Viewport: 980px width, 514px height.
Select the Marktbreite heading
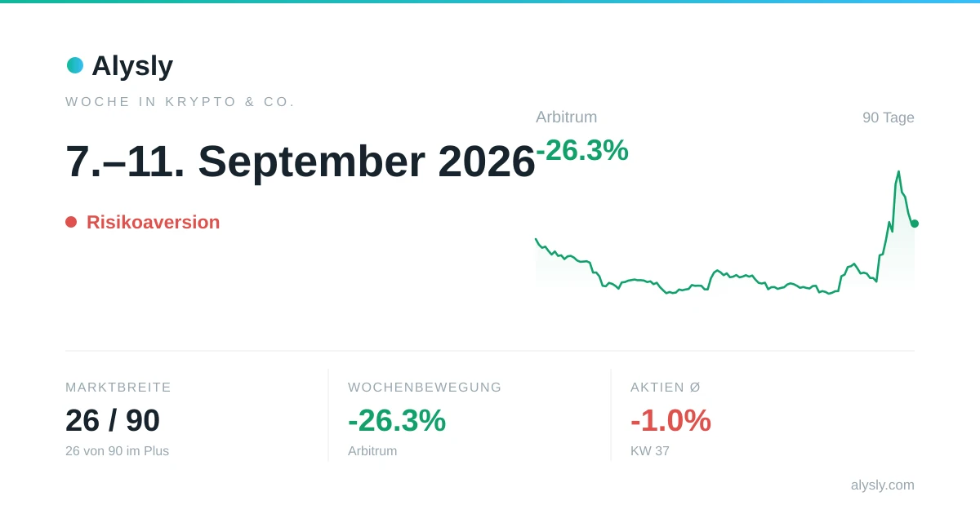tap(118, 388)
